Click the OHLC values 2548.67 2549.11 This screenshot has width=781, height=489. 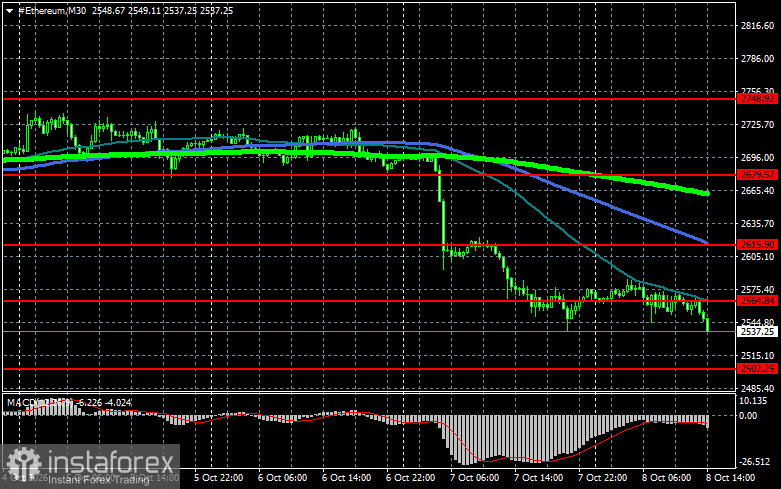(127, 10)
